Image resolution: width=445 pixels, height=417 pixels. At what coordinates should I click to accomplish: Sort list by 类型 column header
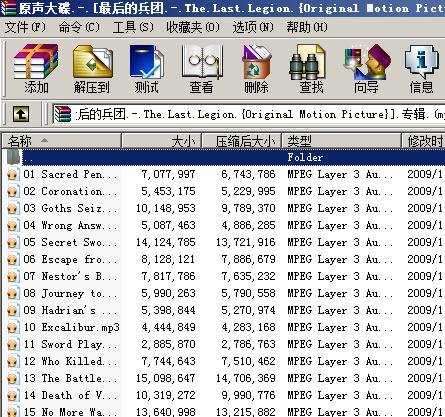[x=342, y=141]
